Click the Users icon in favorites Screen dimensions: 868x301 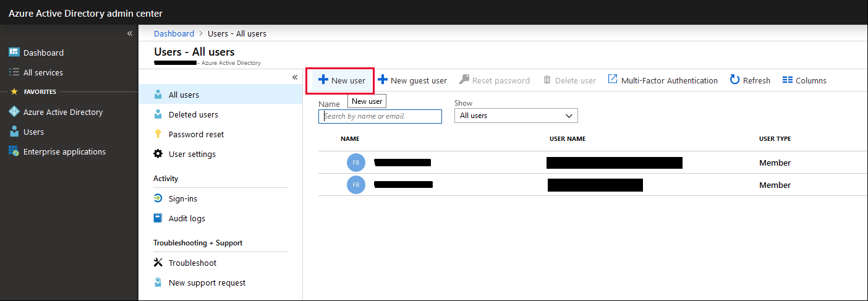point(14,132)
